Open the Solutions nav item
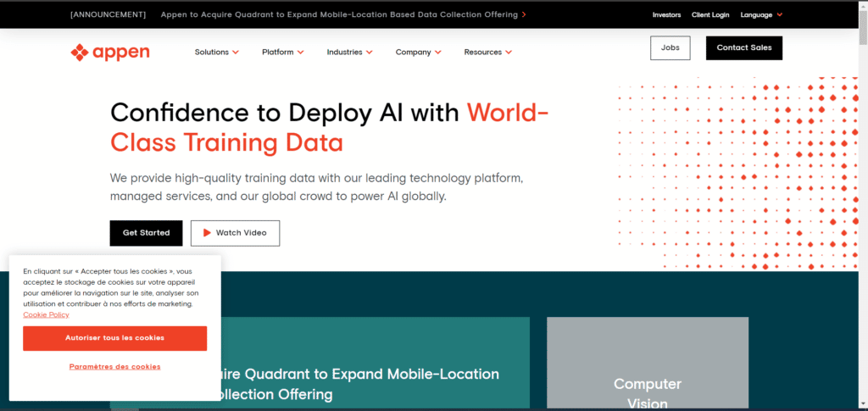The width and height of the screenshot is (868, 411). coord(211,52)
